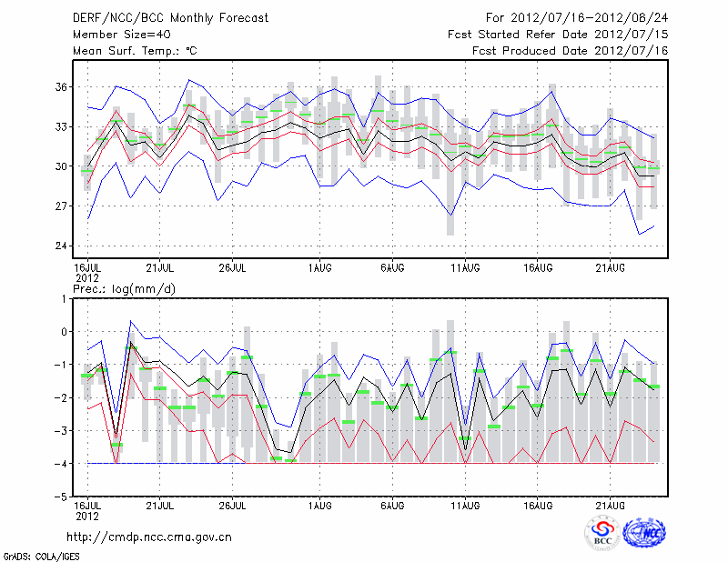Screen dimensions: 728x562
Task: Click the Prec.: log(mm/d) label
Action: (124, 289)
